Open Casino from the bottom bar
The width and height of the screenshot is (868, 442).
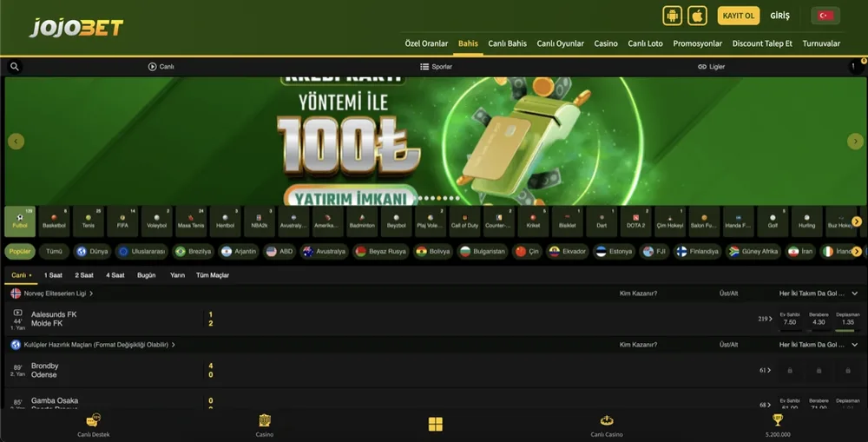pyautogui.click(x=265, y=426)
